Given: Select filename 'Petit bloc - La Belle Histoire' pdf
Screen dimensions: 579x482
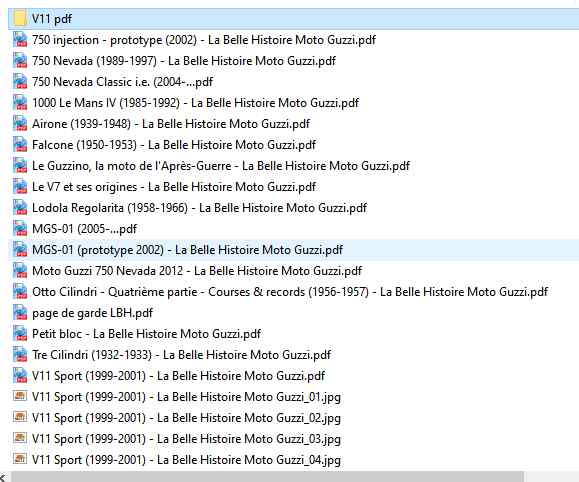Looking at the screenshot, I should [x=147, y=335].
